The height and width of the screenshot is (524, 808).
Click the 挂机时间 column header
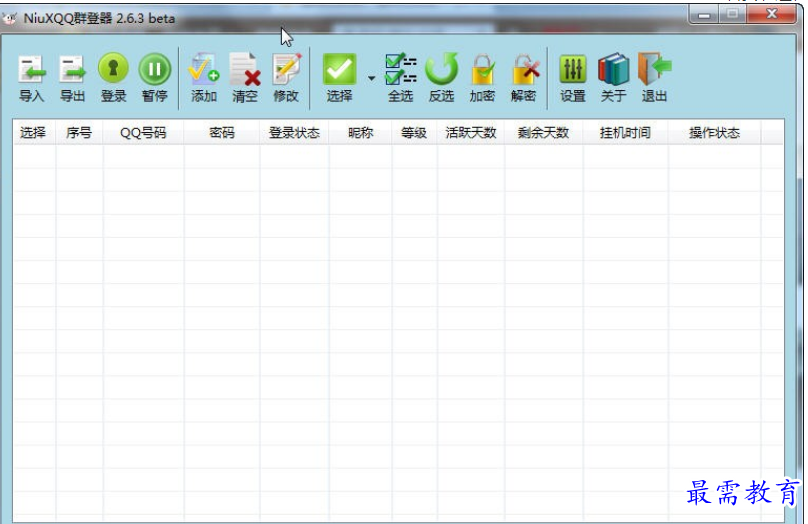(625, 133)
